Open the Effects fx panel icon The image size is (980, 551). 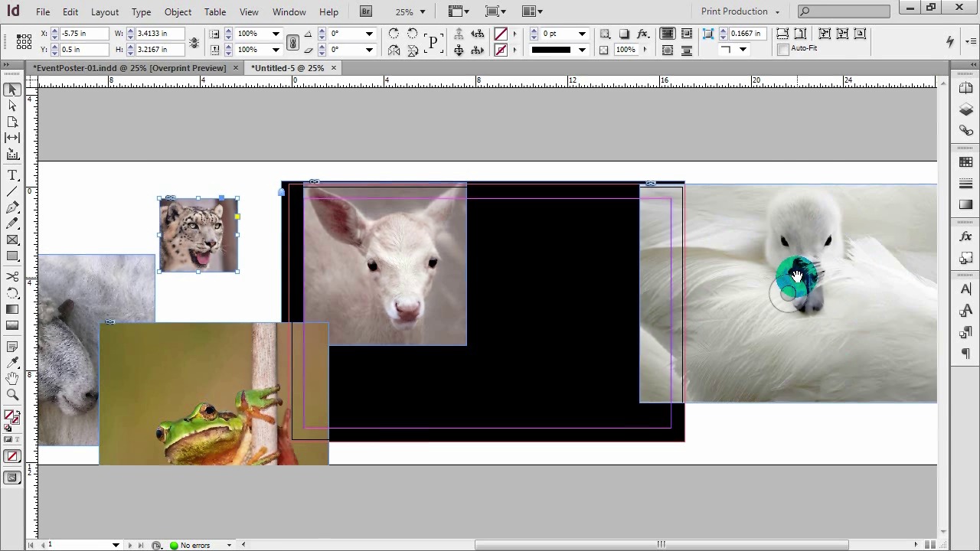click(x=965, y=237)
